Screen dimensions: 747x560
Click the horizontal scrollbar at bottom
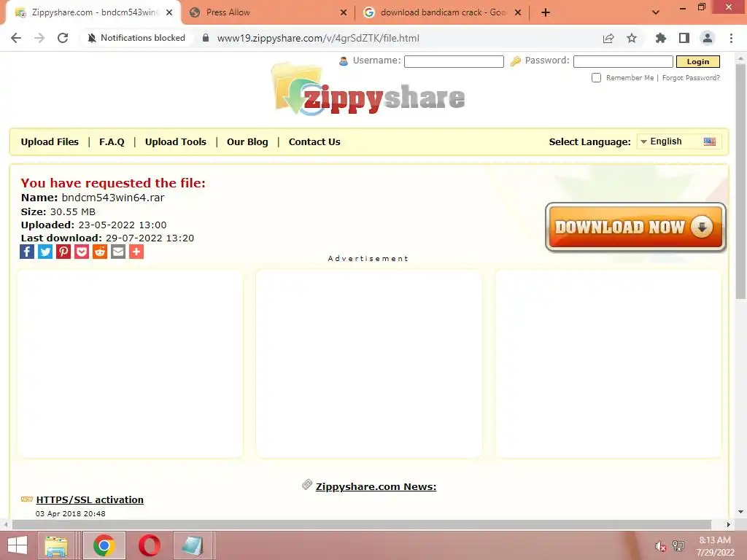coord(362,525)
